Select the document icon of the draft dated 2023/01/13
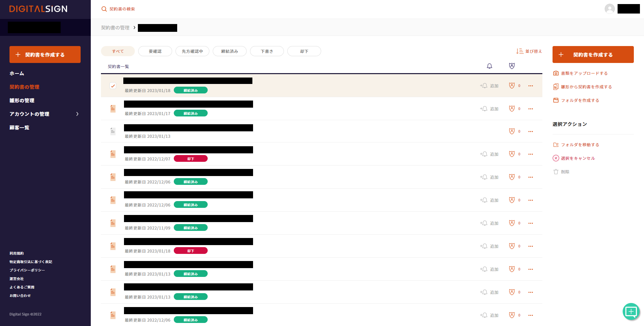 click(x=113, y=131)
